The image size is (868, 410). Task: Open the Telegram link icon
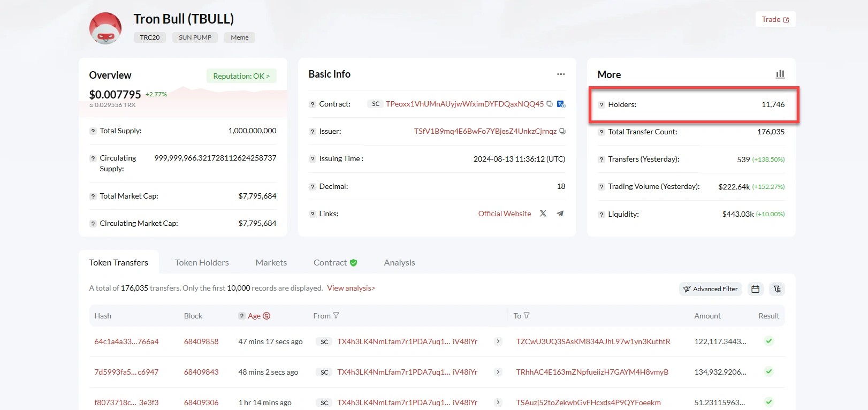(560, 214)
